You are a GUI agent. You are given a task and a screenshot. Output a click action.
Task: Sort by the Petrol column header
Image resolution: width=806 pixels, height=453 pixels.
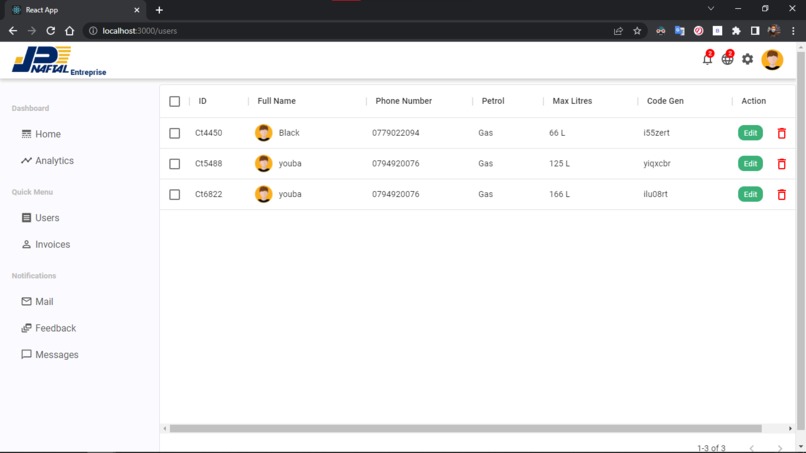point(493,101)
